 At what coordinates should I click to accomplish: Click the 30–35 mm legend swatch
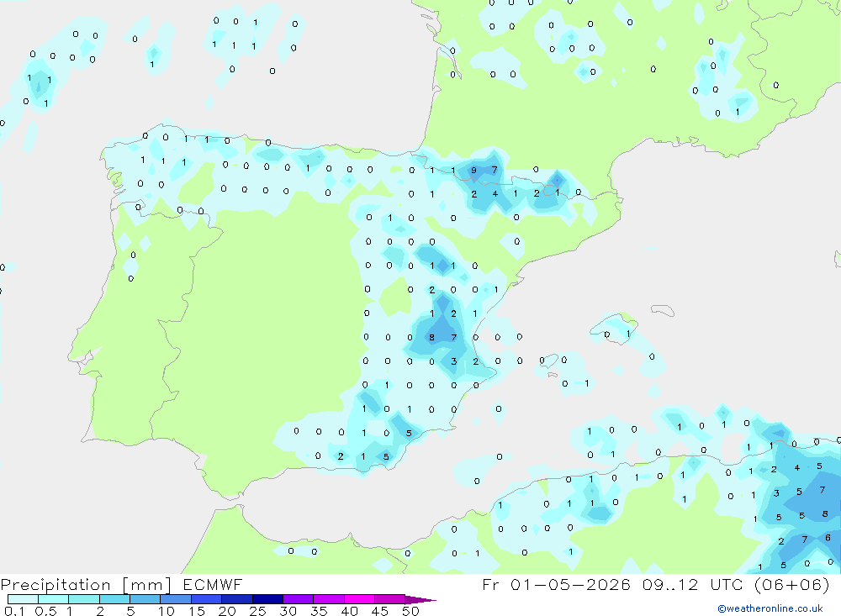299,599
